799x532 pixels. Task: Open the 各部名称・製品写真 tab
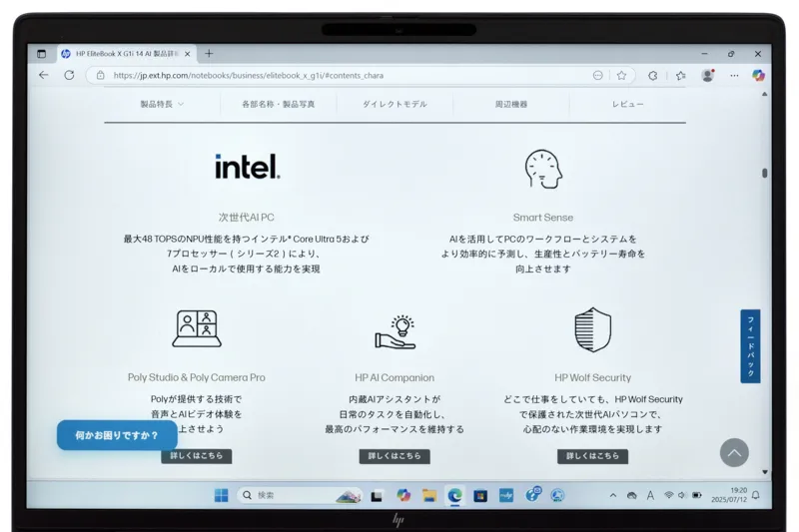click(279, 104)
